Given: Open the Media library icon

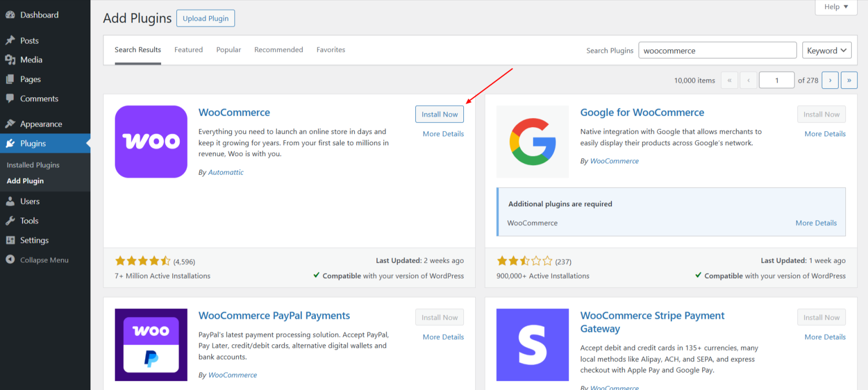Looking at the screenshot, I should tap(11, 59).
